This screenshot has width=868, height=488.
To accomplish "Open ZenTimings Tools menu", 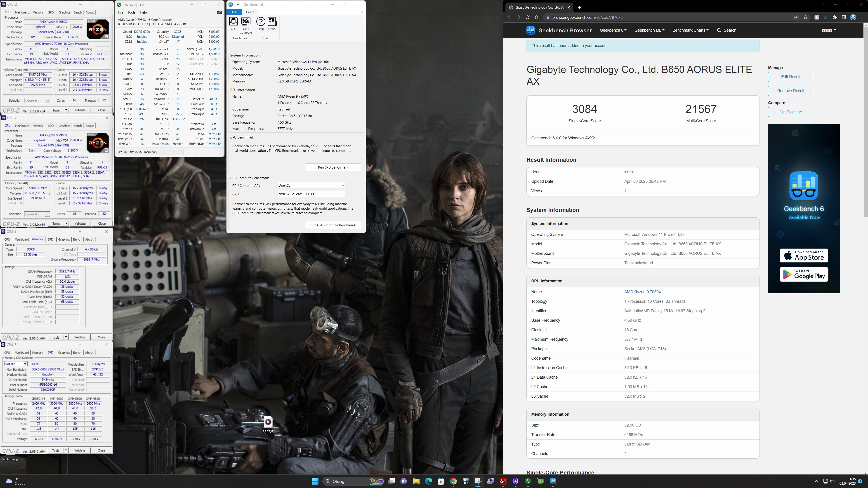I will [x=131, y=12].
